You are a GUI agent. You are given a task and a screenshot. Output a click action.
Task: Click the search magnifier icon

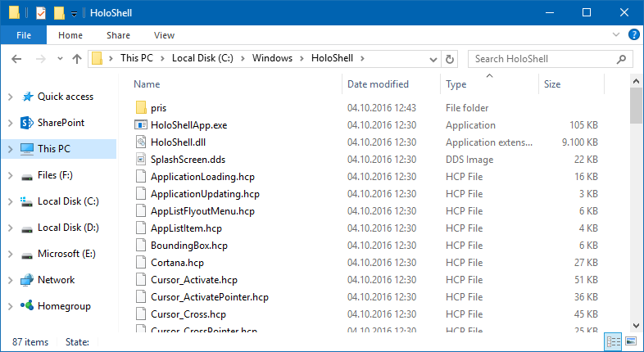tap(621, 59)
